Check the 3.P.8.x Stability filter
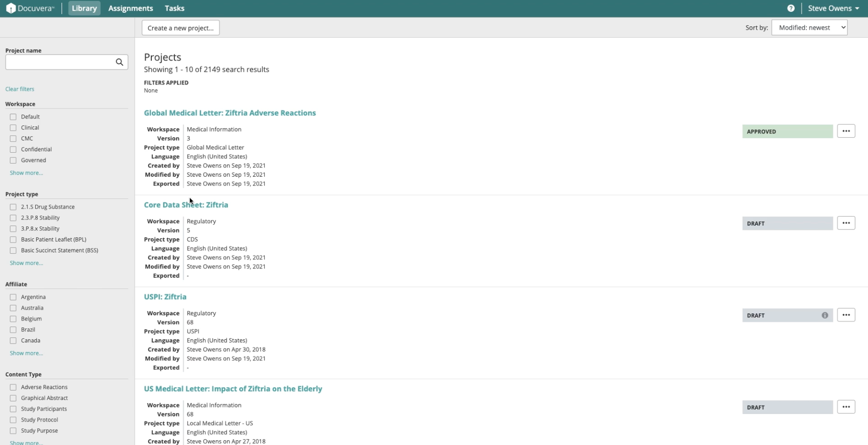This screenshot has height=445, width=868. (x=13, y=229)
